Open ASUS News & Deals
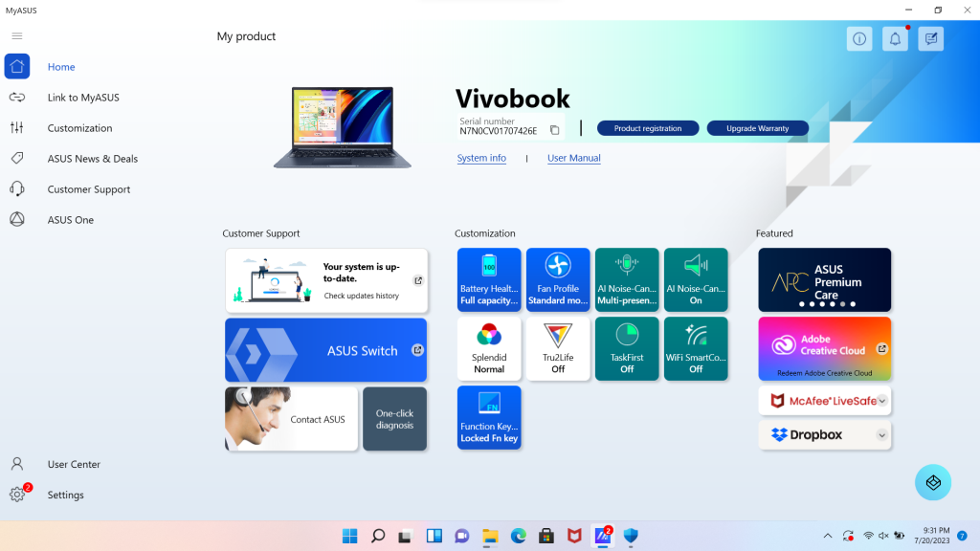 93,159
